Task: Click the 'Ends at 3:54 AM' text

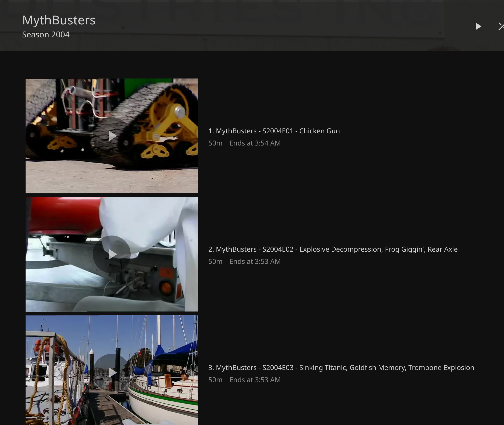Action: [255, 143]
